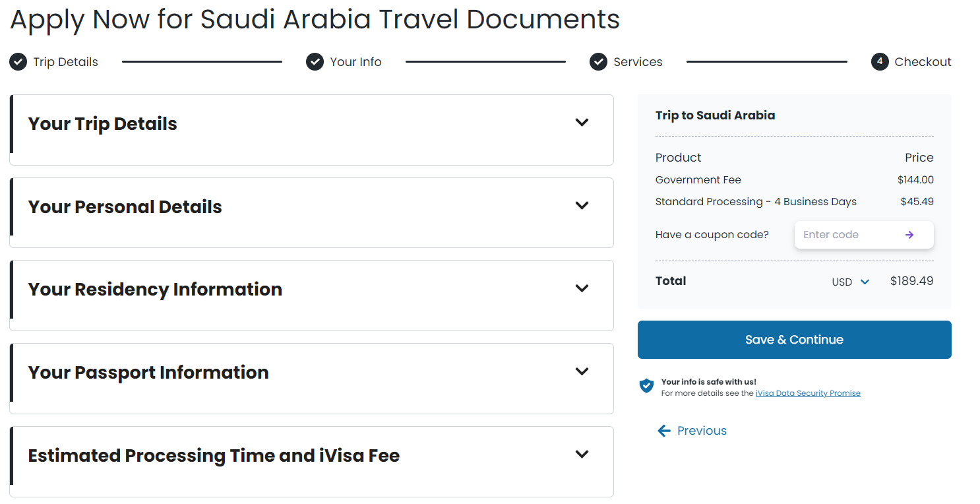
Task: Click the Previous left arrow icon
Action: [663, 431]
